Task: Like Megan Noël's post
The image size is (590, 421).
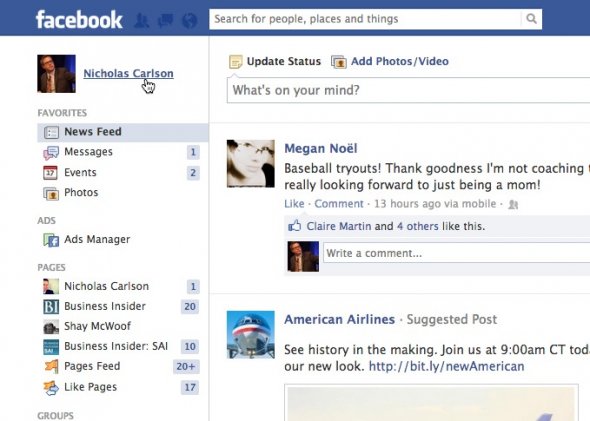Action: (x=294, y=204)
